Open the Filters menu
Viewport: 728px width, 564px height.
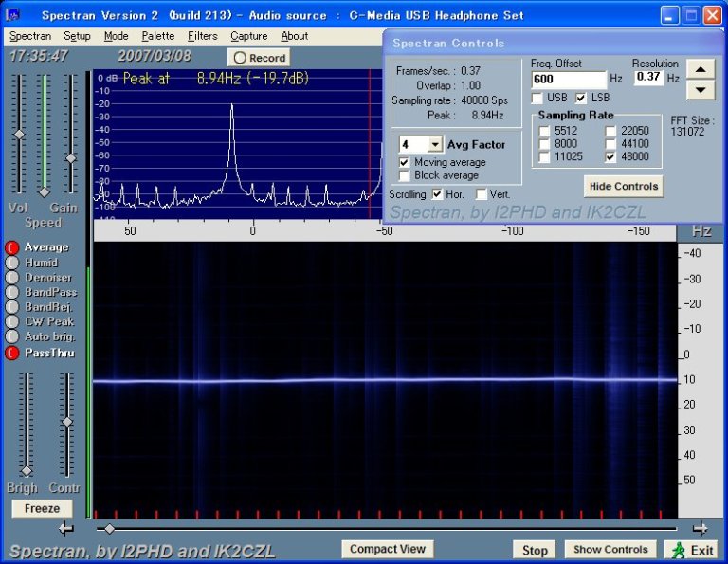(x=203, y=36)
